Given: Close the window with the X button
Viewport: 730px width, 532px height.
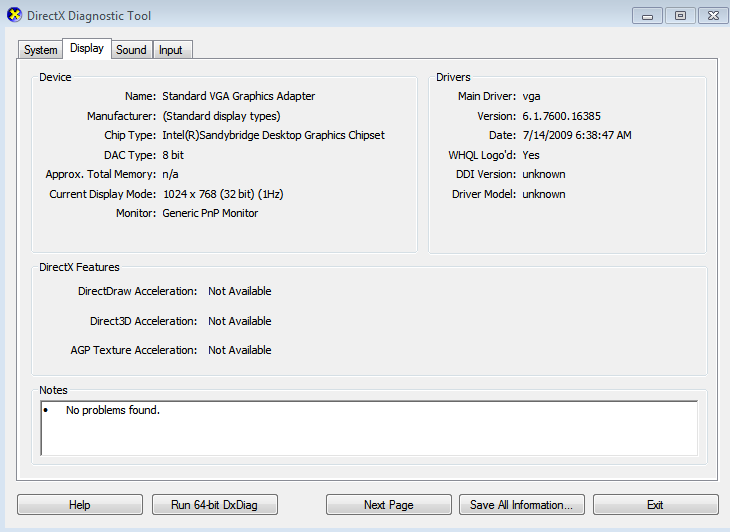Looking at the screenshot, I should (713, 16).
